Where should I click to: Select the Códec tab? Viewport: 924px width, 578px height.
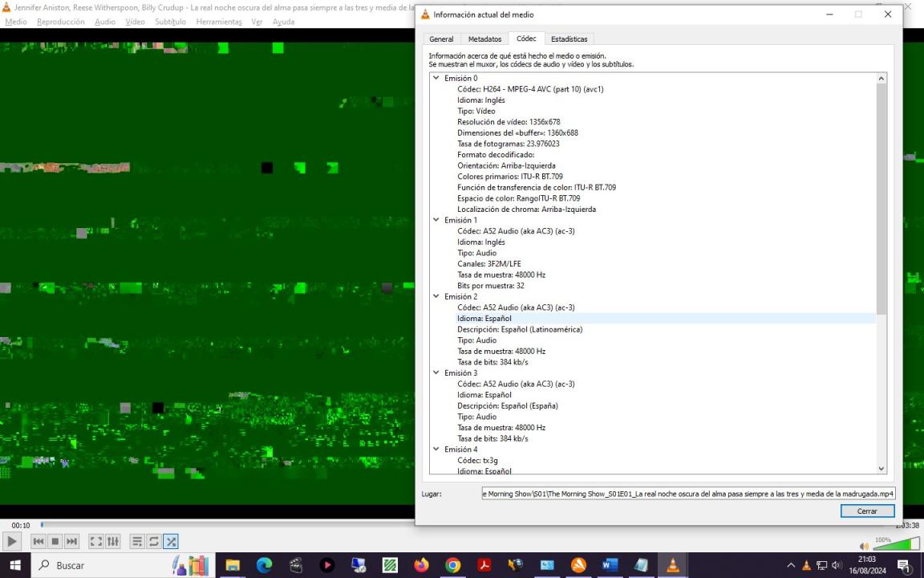[x=526, y=39]
